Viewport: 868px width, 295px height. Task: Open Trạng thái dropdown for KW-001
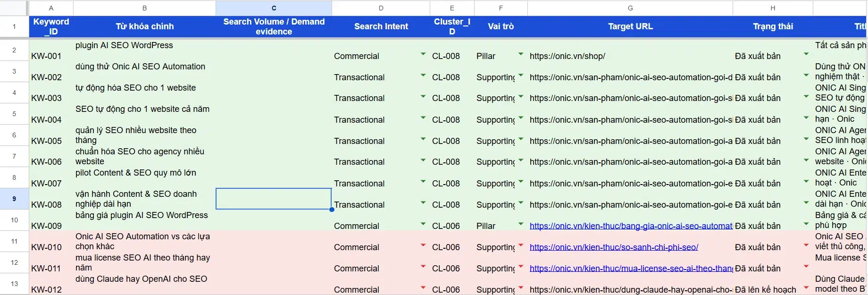(x=806, y=54)
